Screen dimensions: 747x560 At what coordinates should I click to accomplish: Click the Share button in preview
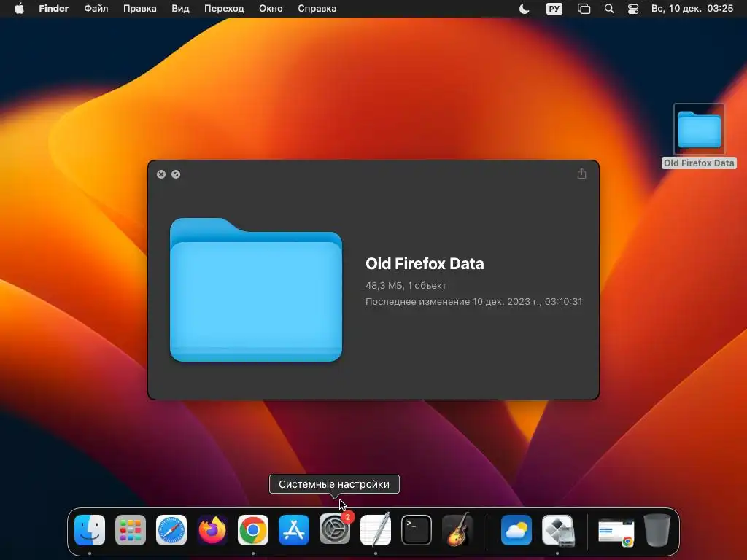[581, 174]
